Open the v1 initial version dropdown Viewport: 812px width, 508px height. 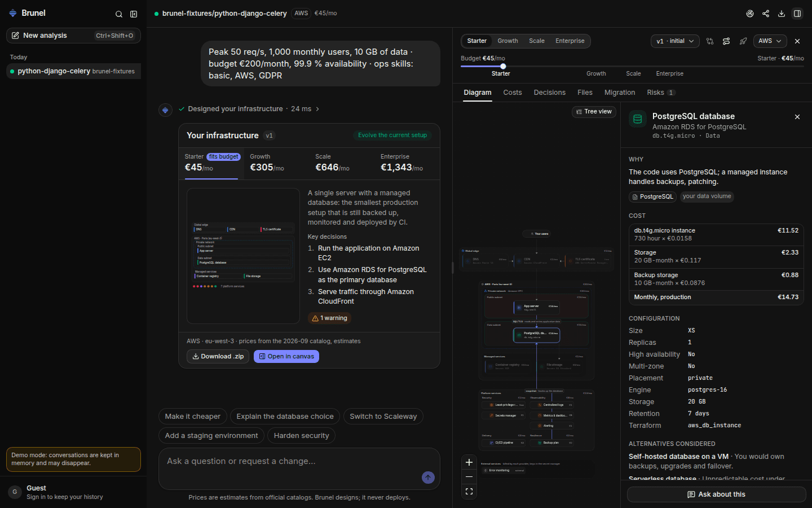pyautogui.click(x=675, y=41)
